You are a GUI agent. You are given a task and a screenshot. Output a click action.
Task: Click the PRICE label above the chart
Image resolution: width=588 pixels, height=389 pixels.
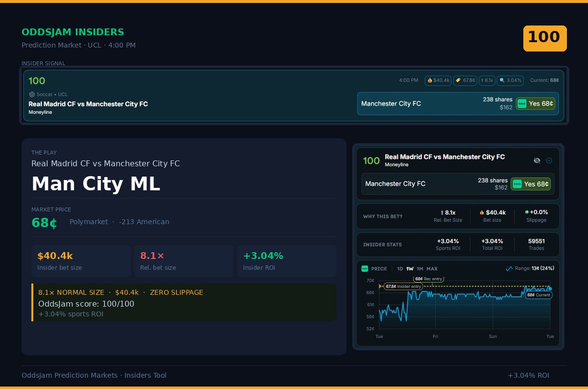coord(379,269)
